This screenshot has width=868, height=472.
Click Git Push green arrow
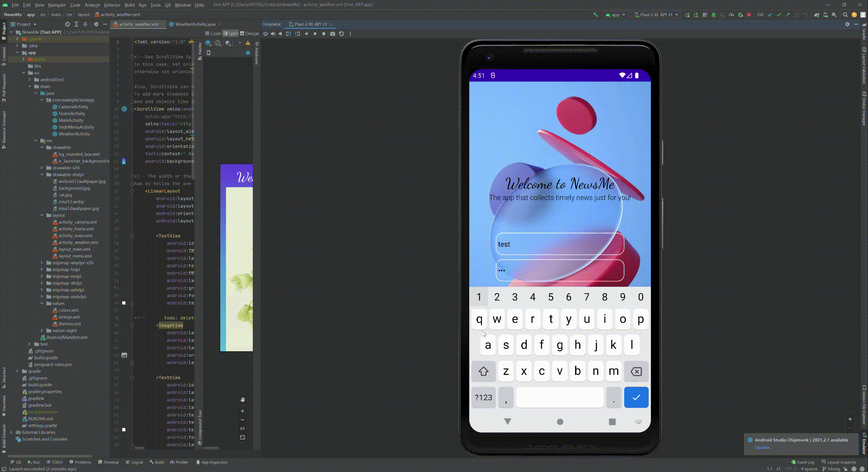(x=788, y=15)
